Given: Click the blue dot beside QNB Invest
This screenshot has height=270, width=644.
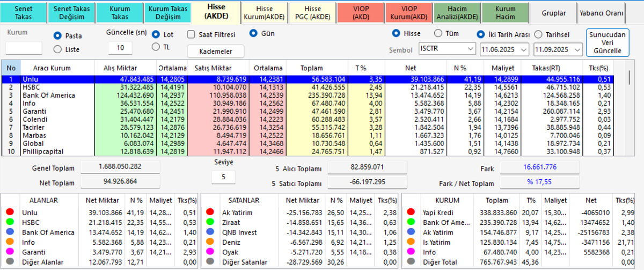Looking at the screenshot, I should pos(209,232).
